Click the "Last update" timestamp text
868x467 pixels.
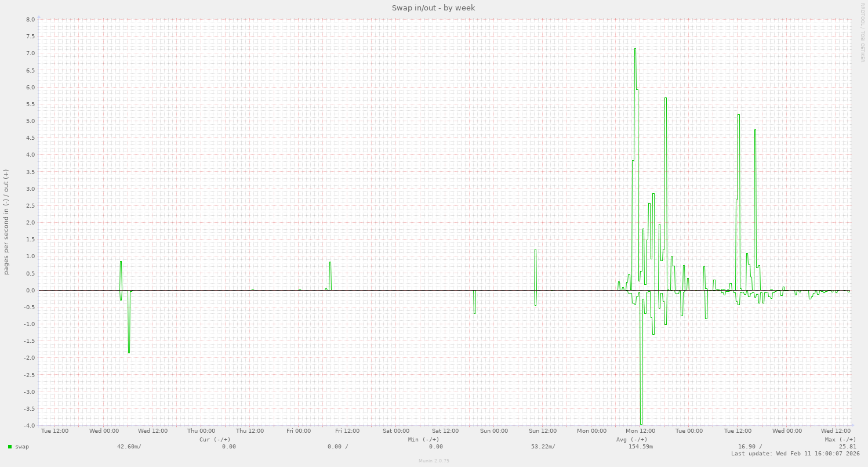795,454
